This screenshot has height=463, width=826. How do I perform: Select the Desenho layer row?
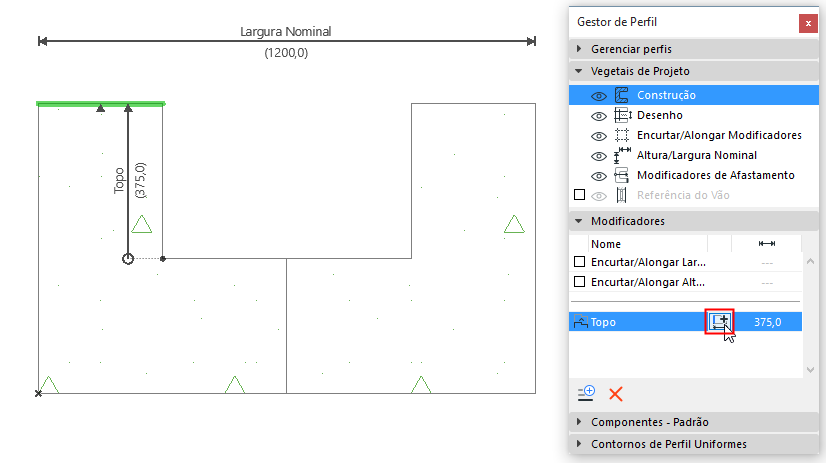coord(694,115)
